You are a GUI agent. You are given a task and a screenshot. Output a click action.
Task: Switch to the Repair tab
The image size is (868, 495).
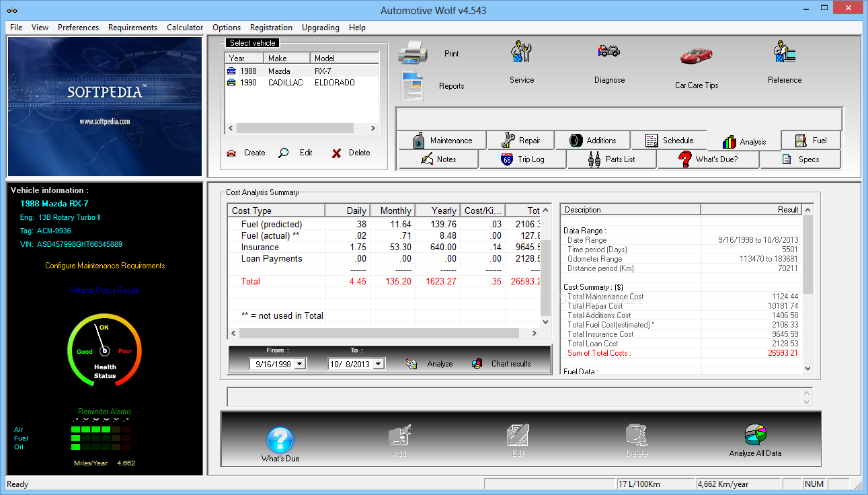(520, 141)
